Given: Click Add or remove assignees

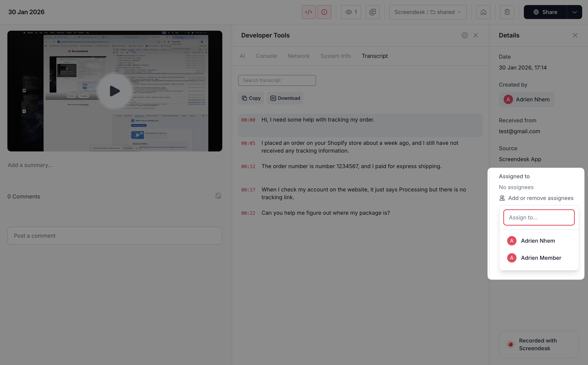Looking at the screenshot, I should point(536,198).
